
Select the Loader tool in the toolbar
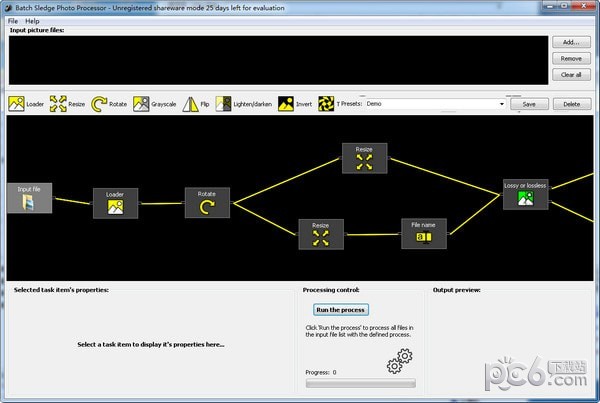26,104
